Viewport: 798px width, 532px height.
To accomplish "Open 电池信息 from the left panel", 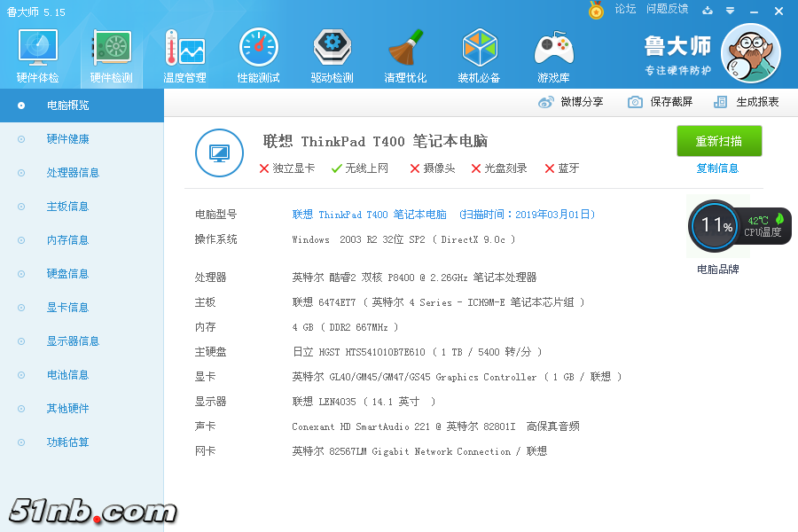I will click(67, 375).
